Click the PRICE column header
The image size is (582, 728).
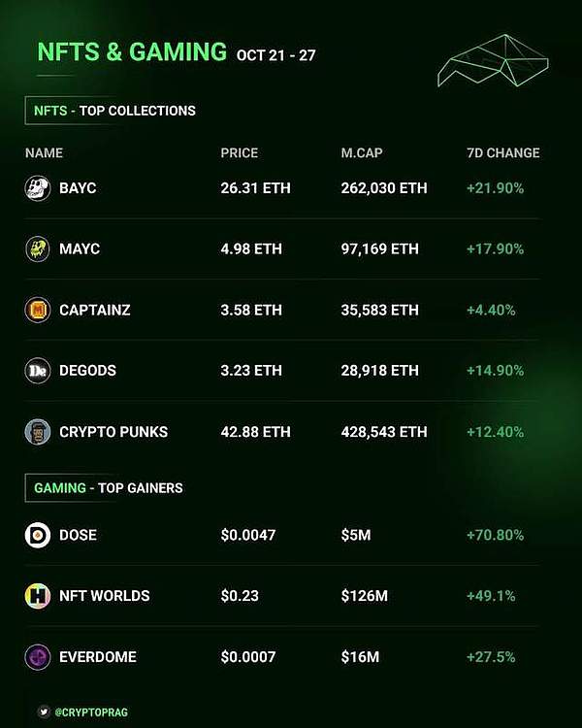coord(240,153)
